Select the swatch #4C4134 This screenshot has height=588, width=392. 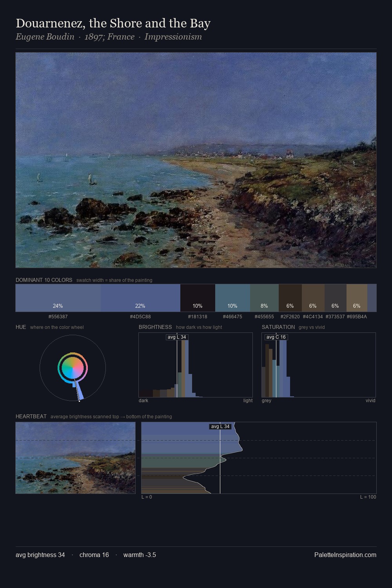pyautogui.click(x=313, y=298)
